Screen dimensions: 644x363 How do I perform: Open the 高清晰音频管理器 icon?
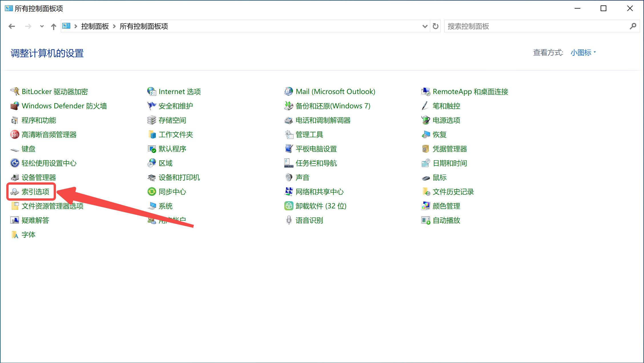click(x=15, y=134)
